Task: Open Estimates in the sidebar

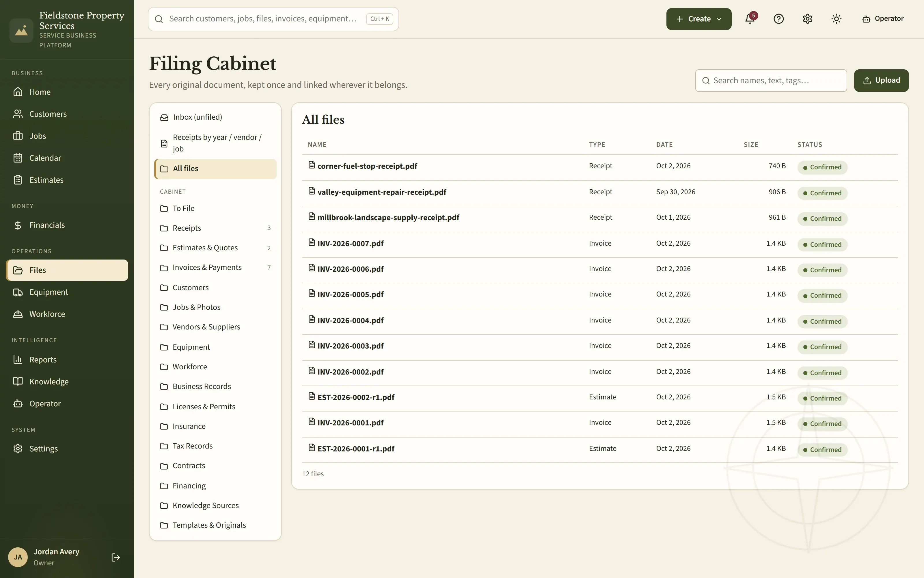Action: pos(67,180)
